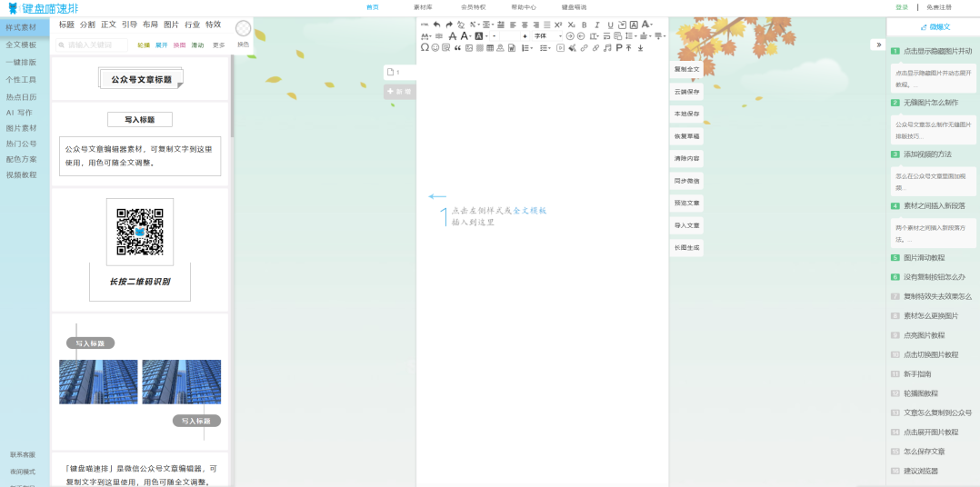Switch to the 分割 category tab
The width and height of the screenshot is (980, 487).
(x=87, y=25)
